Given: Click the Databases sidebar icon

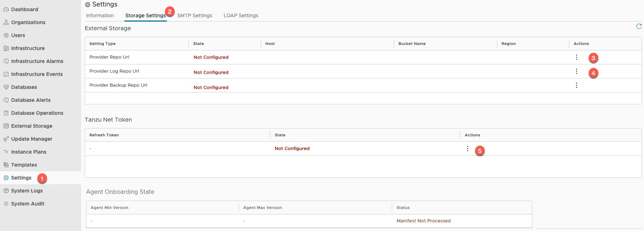Looking at the screenshot, I should click(x=6, y=87).
